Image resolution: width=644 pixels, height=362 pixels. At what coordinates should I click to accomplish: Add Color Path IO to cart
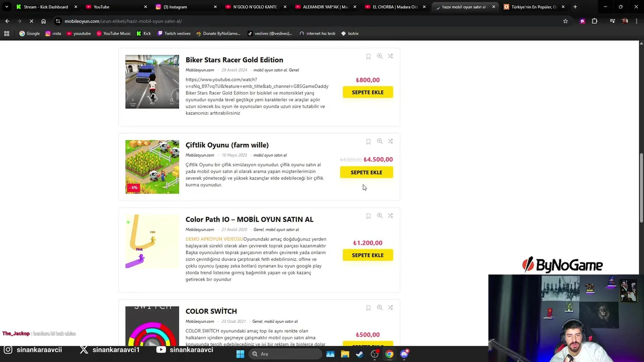pos(368,255)
